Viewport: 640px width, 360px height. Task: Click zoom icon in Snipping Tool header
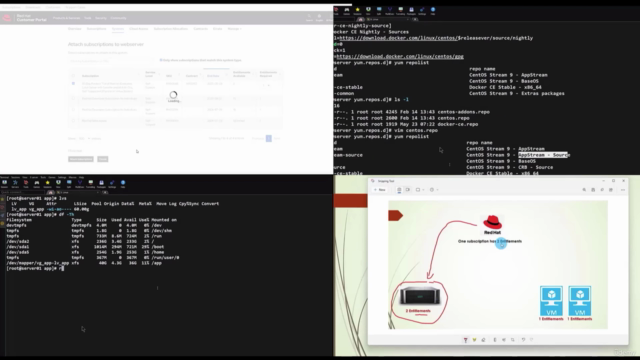584,190
